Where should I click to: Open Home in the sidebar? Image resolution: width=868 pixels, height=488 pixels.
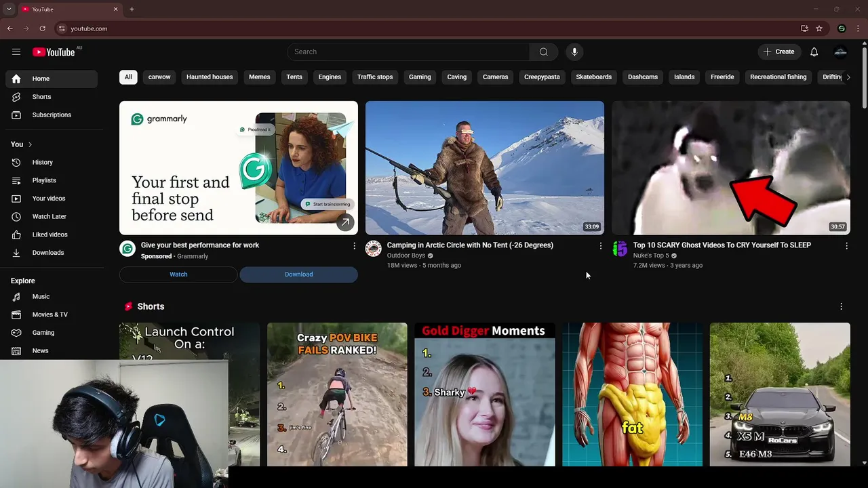tap(52, 79)
